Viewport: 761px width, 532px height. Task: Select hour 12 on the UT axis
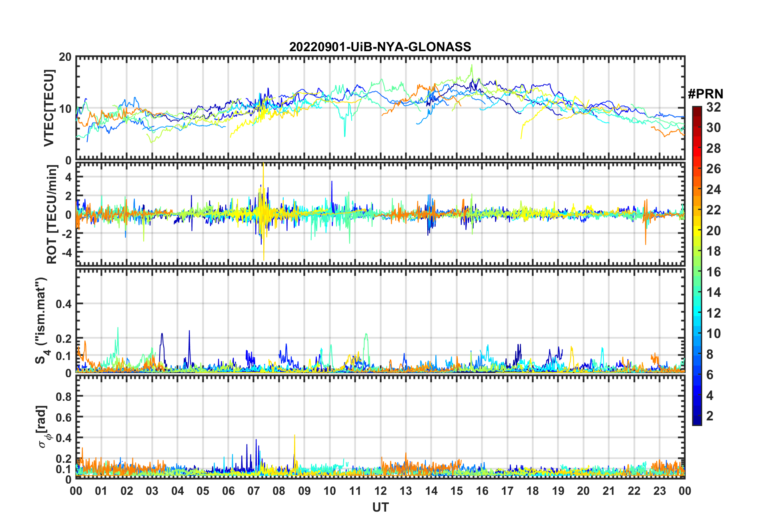[380, 491]
